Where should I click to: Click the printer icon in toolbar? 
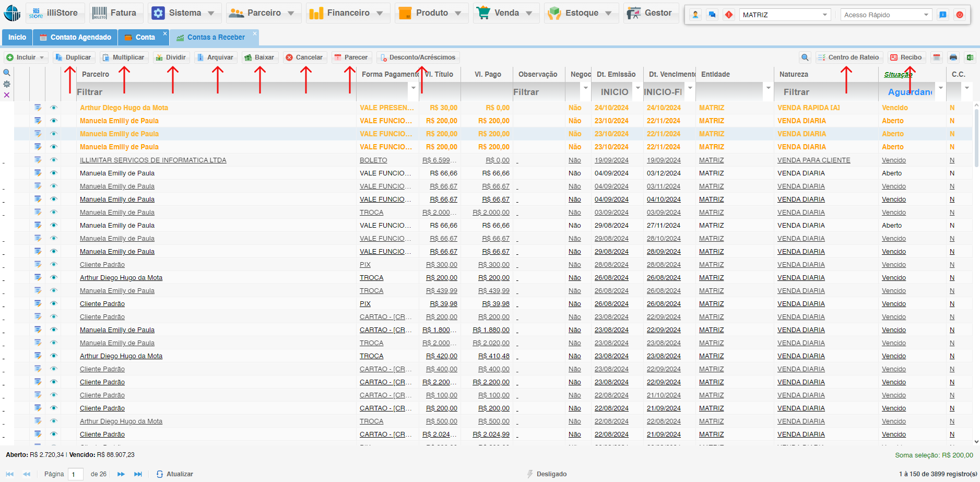click(x=953, y=57)
